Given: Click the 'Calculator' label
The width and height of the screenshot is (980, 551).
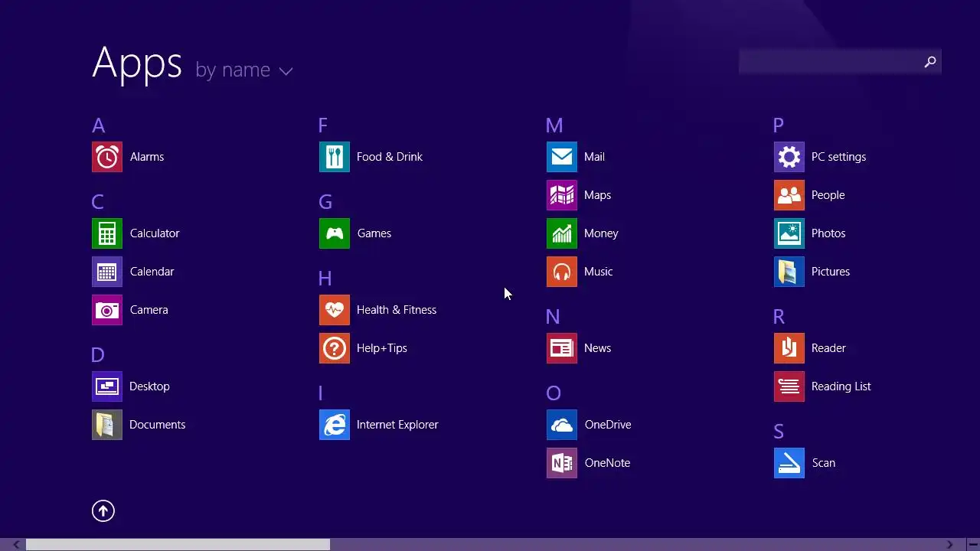Looking at the screenshot, I should (x=155, y=233).
